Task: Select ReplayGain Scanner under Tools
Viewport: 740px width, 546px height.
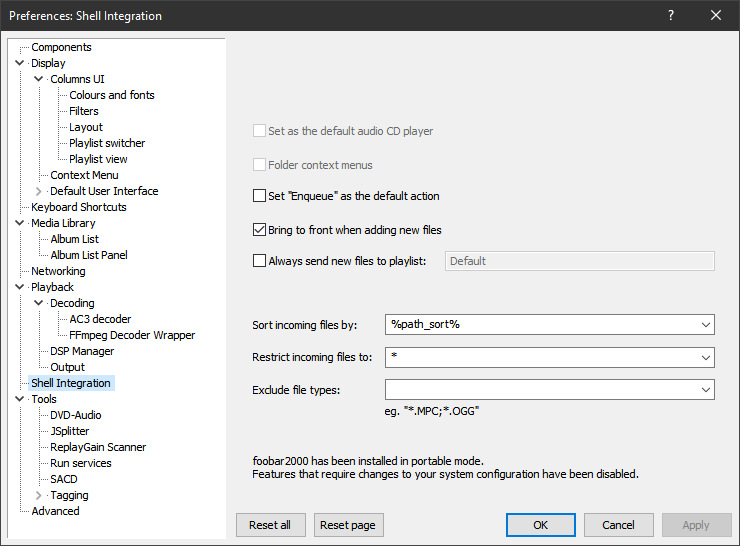Action: point(98,447)
